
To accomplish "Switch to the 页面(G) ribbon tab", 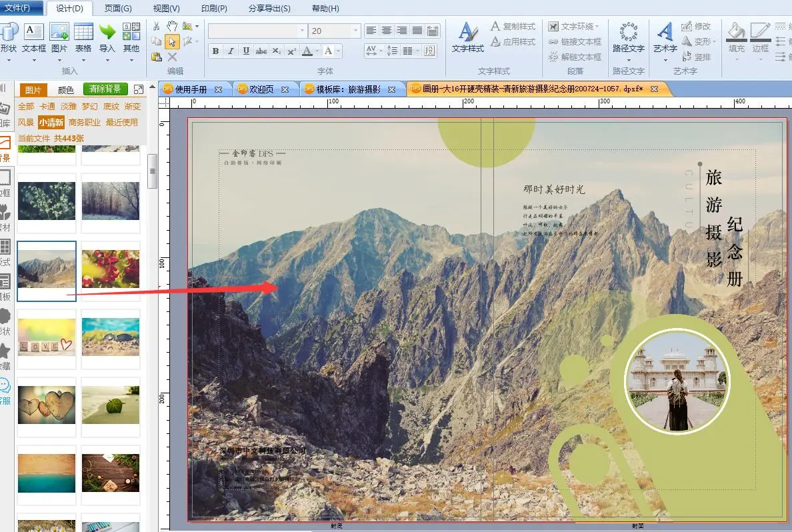I will (x=118, y=9).
